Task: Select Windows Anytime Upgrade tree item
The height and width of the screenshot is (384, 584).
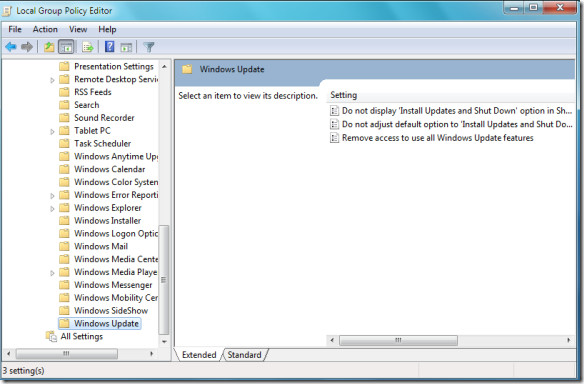Action: (x=116, y=156)
